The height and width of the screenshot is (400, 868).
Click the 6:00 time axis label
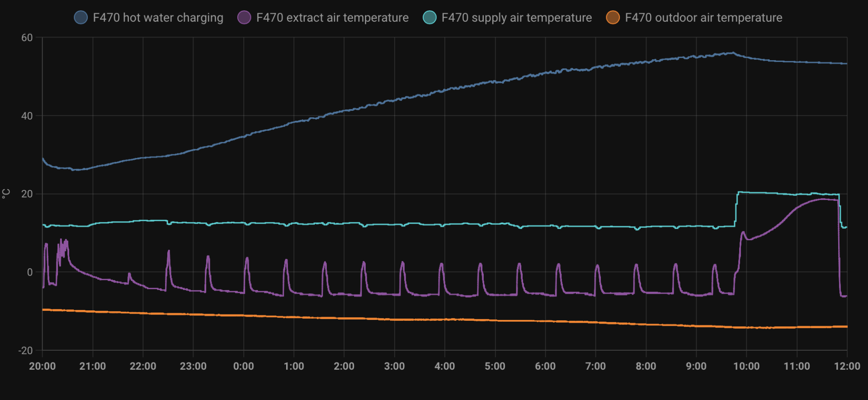[545, 366]
